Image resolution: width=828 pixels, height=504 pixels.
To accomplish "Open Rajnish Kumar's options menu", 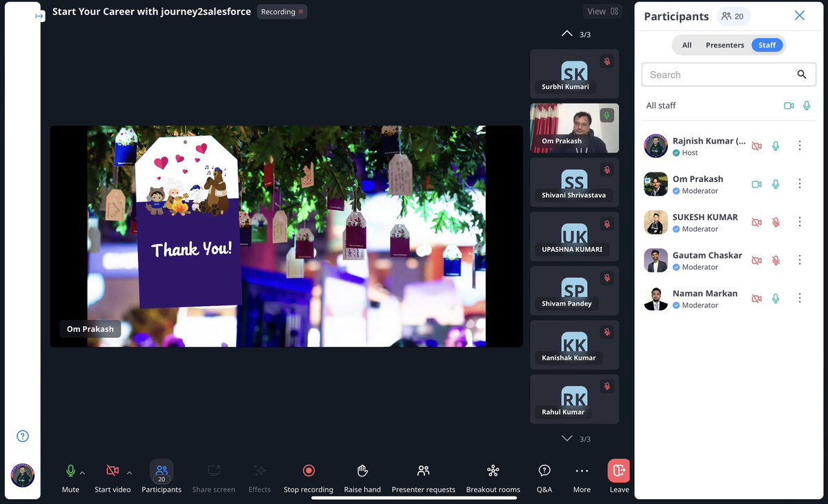I will point(800,145).
